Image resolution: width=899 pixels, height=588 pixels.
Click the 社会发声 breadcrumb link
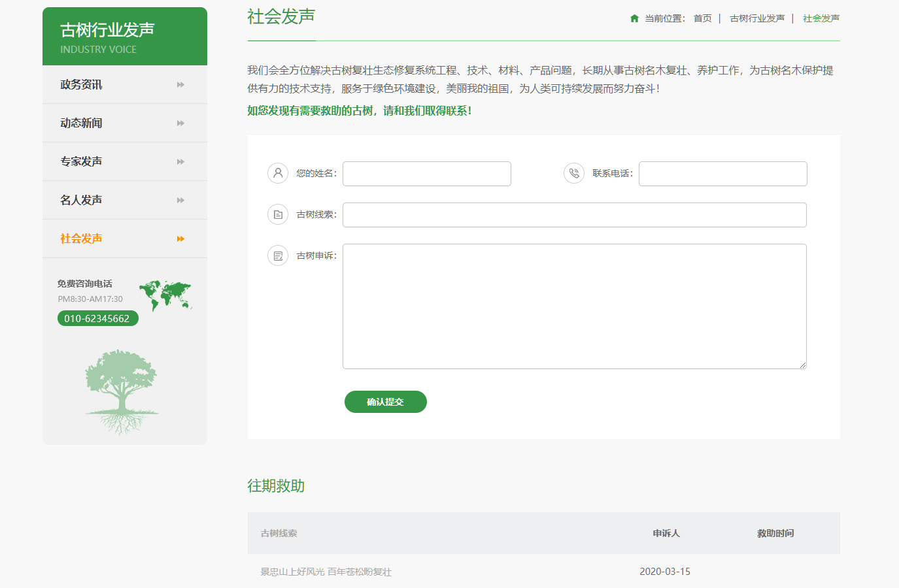(821, 18)
